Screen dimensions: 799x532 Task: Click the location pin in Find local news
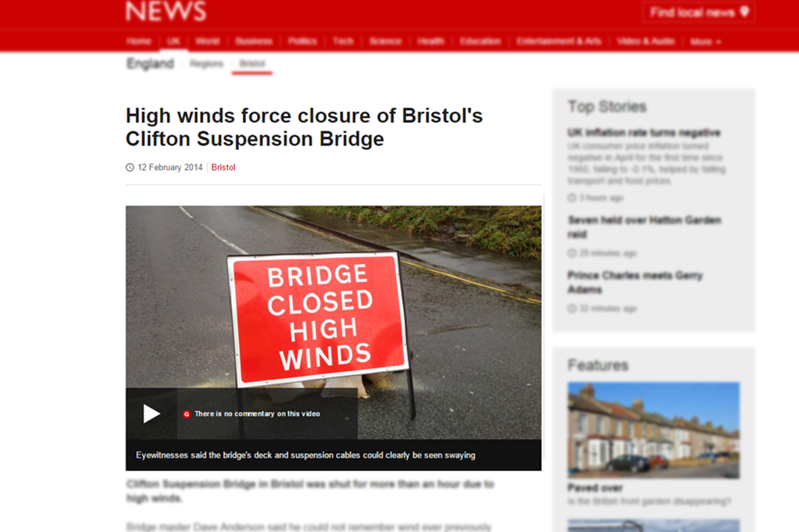(x=744, y=12)
